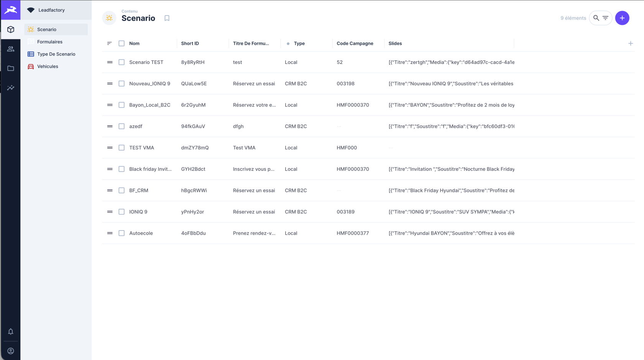Screen dimensions: 644x360
Task: Open the filter icon next to search
Action: coord(605,18)
